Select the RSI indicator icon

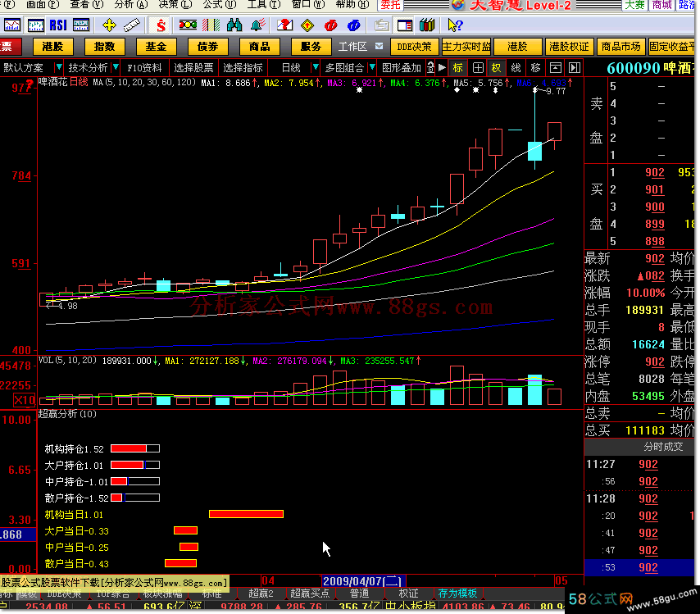[x=58, y=25]
